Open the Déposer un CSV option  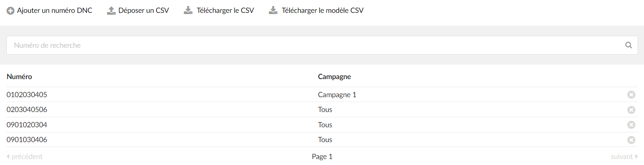(x=144, y=10)
